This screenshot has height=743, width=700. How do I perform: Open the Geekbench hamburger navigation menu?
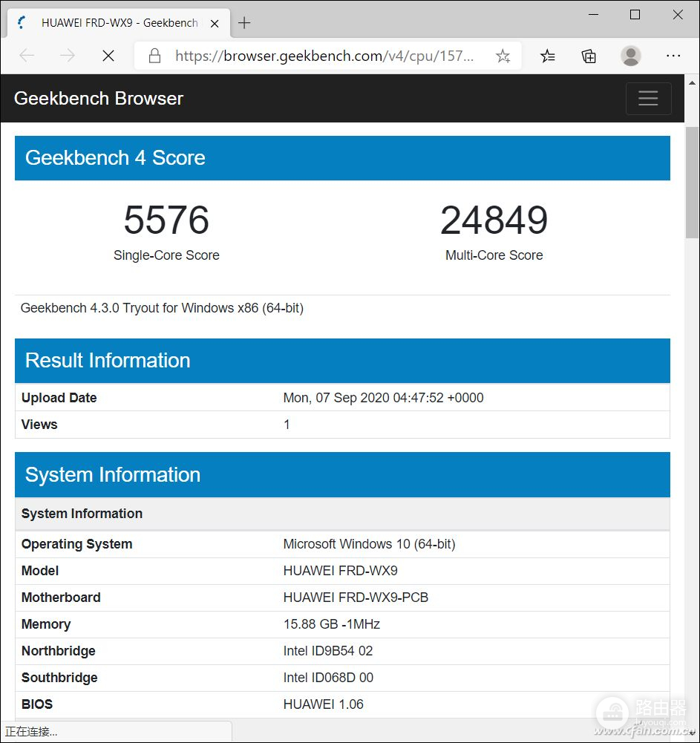(x=648, y=99)
